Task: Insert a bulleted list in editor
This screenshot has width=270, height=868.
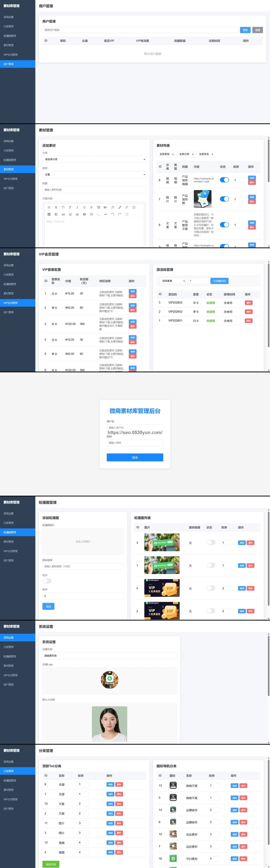Action: pos(134,207)
